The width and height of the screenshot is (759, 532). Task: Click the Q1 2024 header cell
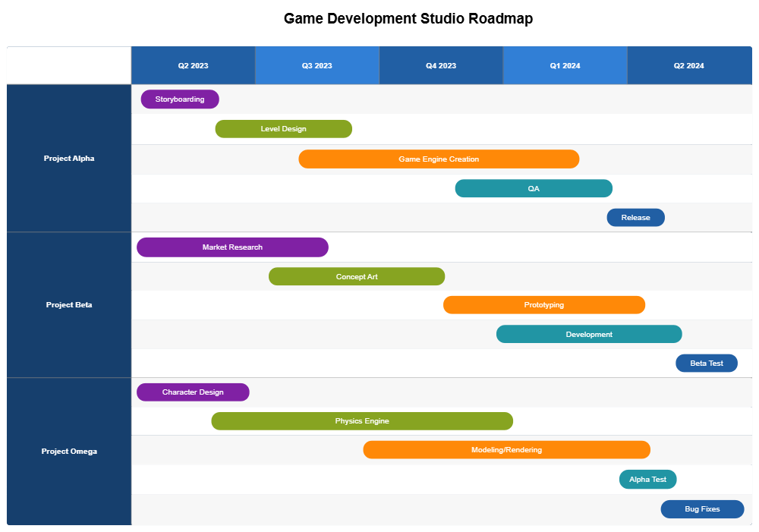click(x=565, y=66)
